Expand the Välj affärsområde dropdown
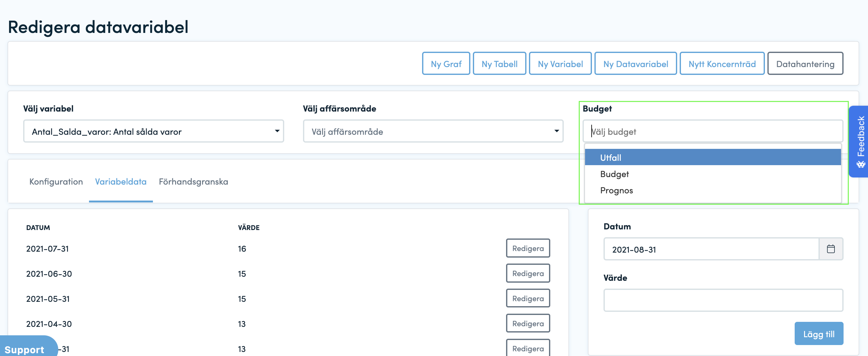Screen dimensions: 868x356 (x=433, y=131)
